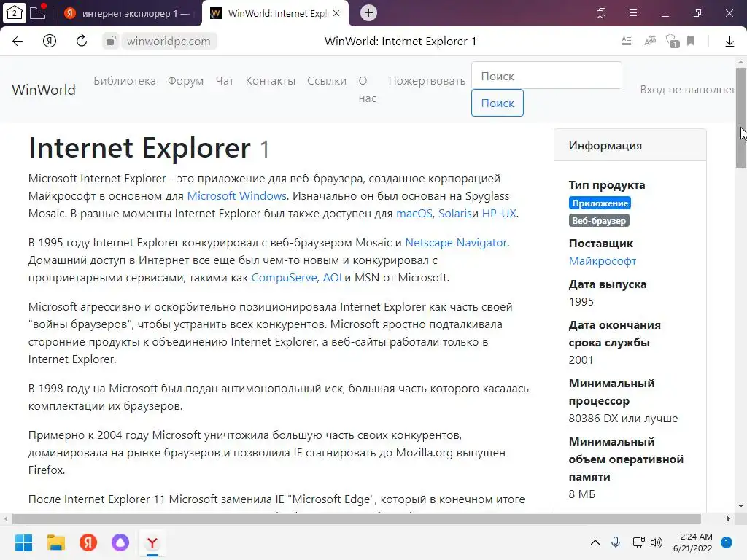
Task: Open the Пожертвовать menu item
Action: point(427,80)
